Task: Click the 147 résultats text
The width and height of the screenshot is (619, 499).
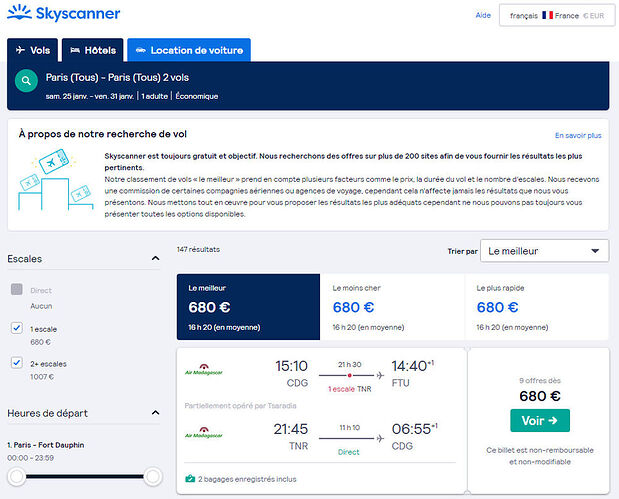Action: point(198,250)
